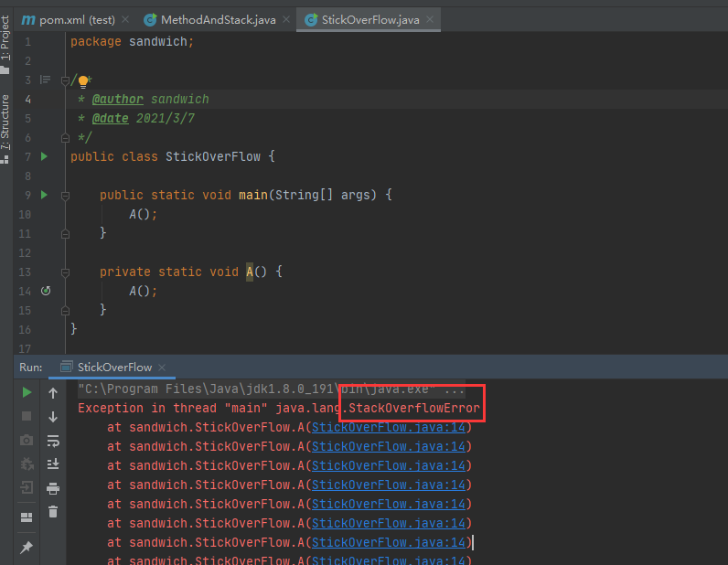Viewport: 728px width, 565px height.
Task: Click line number 12 in the gutter
Action: coord(25,253)
